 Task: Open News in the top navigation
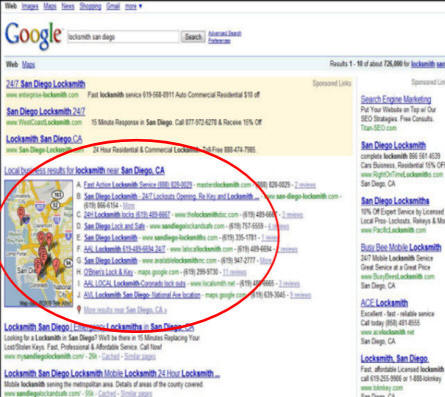coord(68,6)
